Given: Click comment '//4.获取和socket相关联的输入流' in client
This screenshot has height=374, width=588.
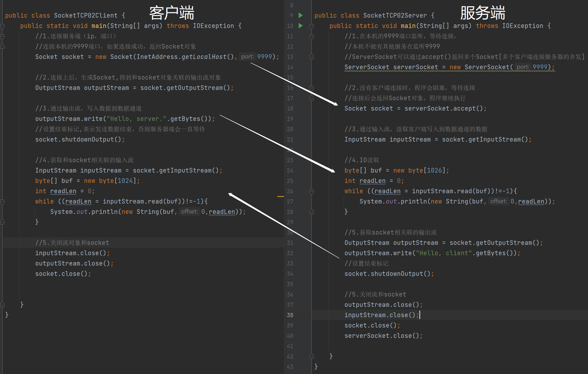Looking at the screenshot, I should [84, 160].
